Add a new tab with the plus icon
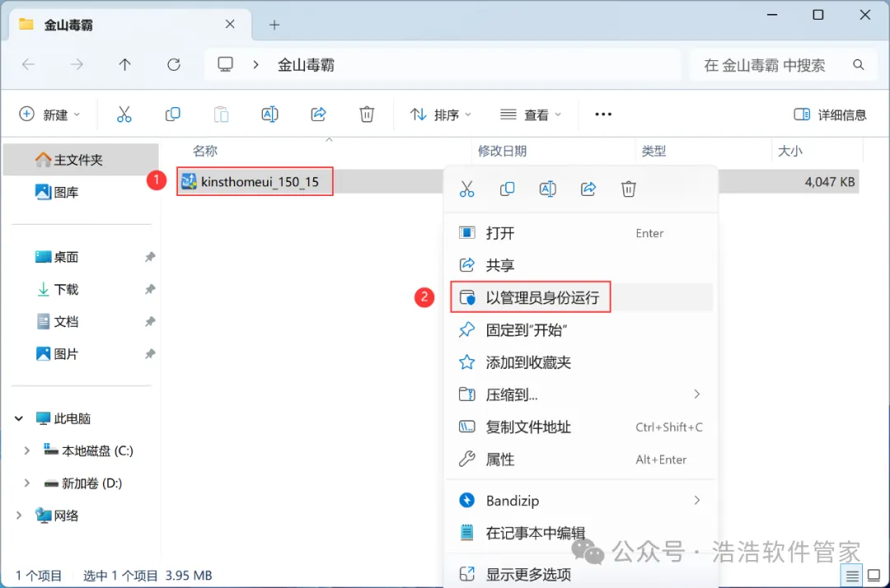Viewport: 890px width, 588px height. coord(274,25)
